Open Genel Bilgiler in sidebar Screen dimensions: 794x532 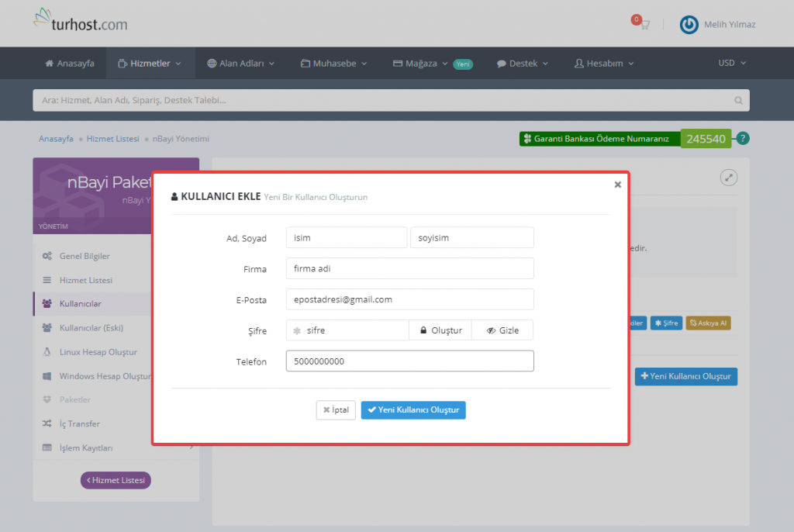click(x=85, y=256)
